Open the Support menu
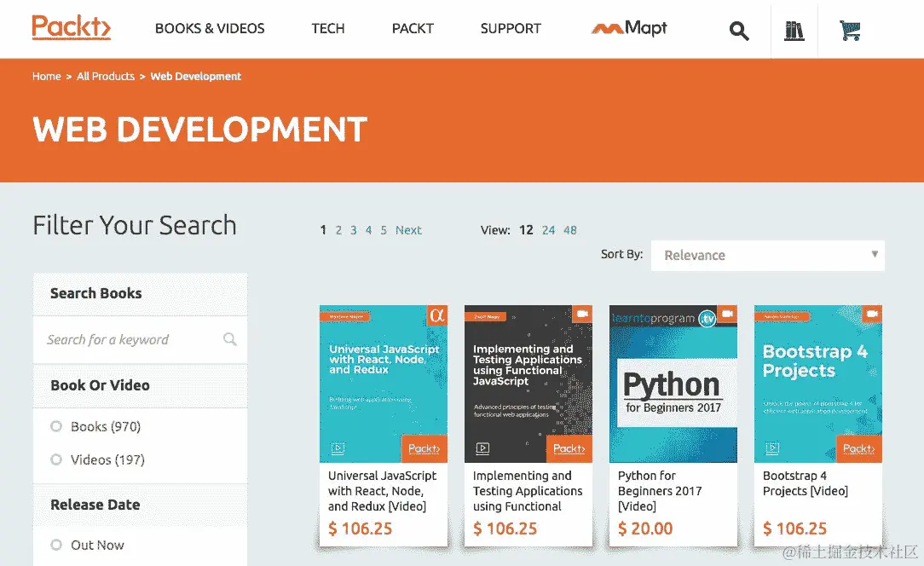This screenshot has width=924, height=566. (x=511, y=28)
